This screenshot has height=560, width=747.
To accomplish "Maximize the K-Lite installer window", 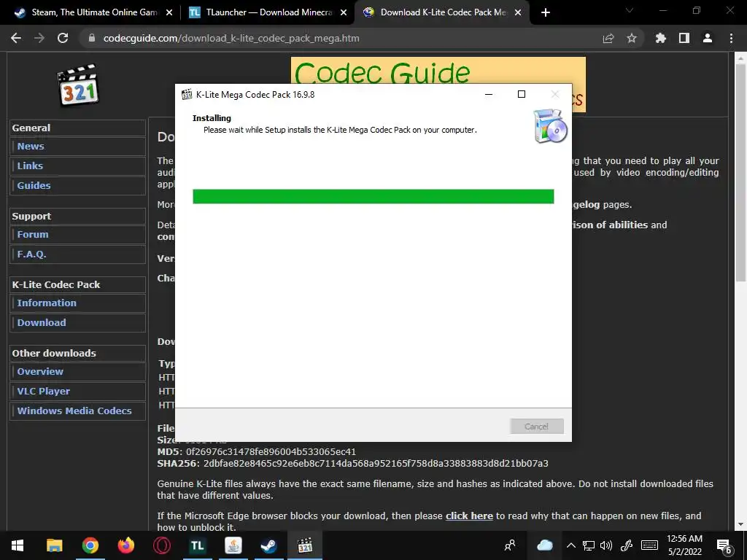I will point(522,94).
